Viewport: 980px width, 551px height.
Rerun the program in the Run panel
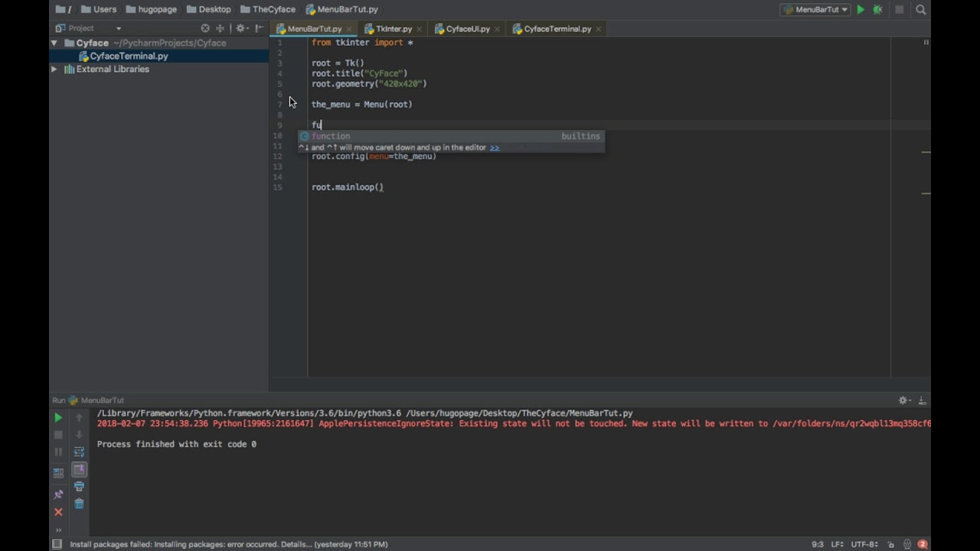(x=58, y=418)
